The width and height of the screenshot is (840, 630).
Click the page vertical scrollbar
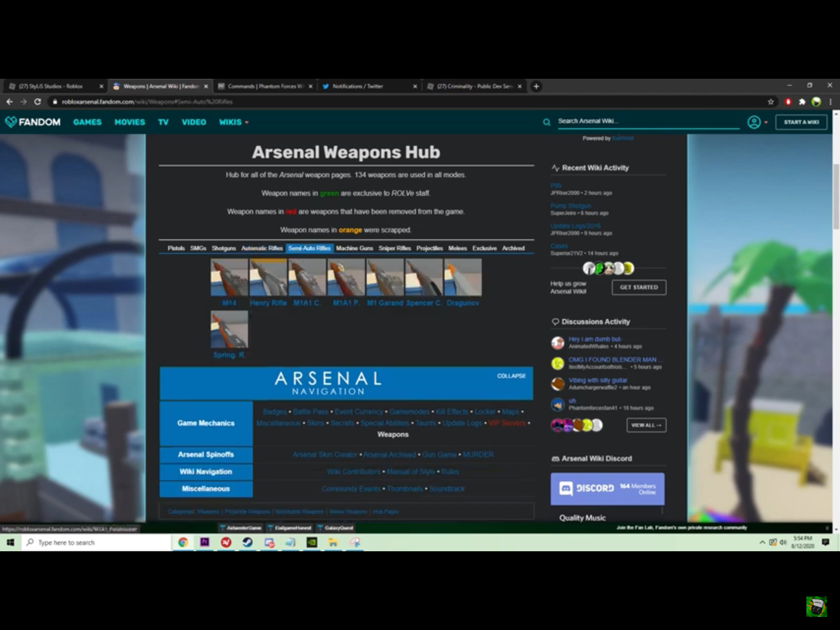point(835,197)
